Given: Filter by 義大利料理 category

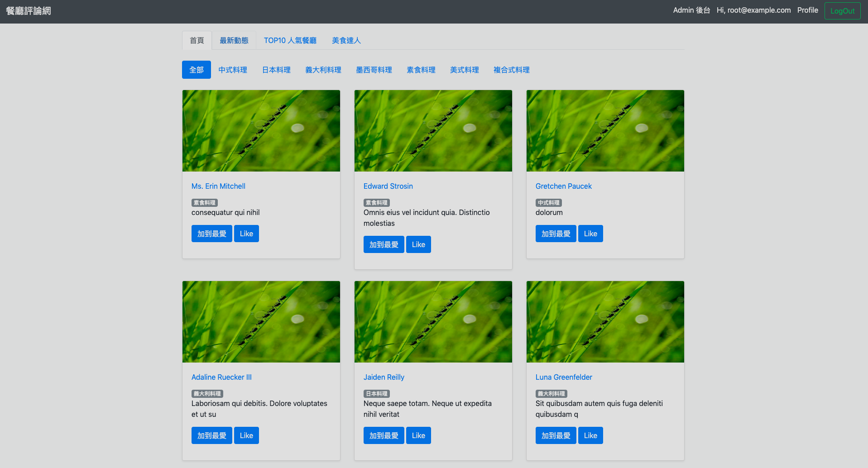Looking at the screenshot, I should (x=323, y=70).
